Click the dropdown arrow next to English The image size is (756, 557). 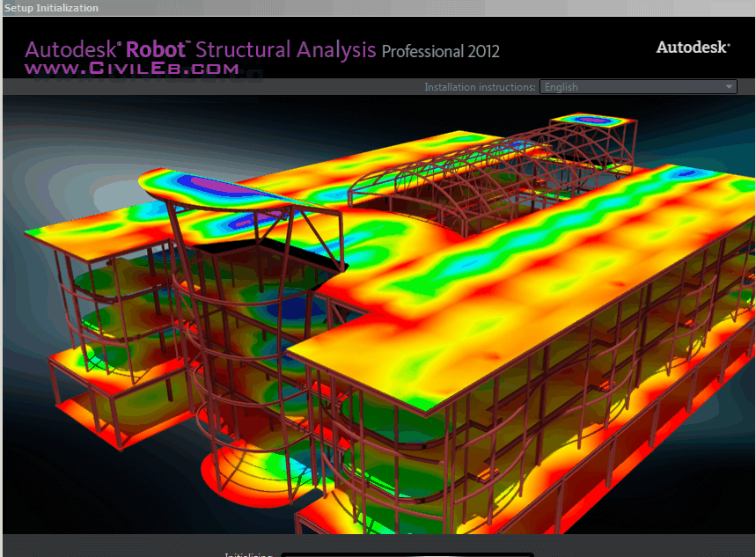tap(729, 87)
